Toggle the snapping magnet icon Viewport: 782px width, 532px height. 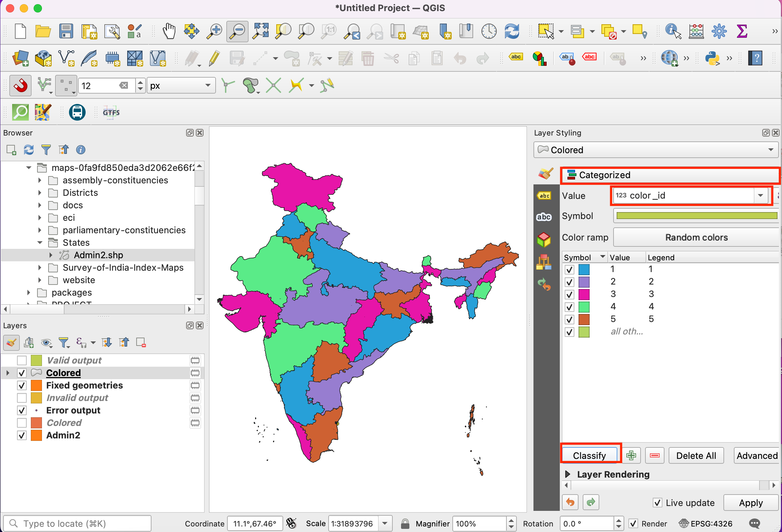[20, 86]
